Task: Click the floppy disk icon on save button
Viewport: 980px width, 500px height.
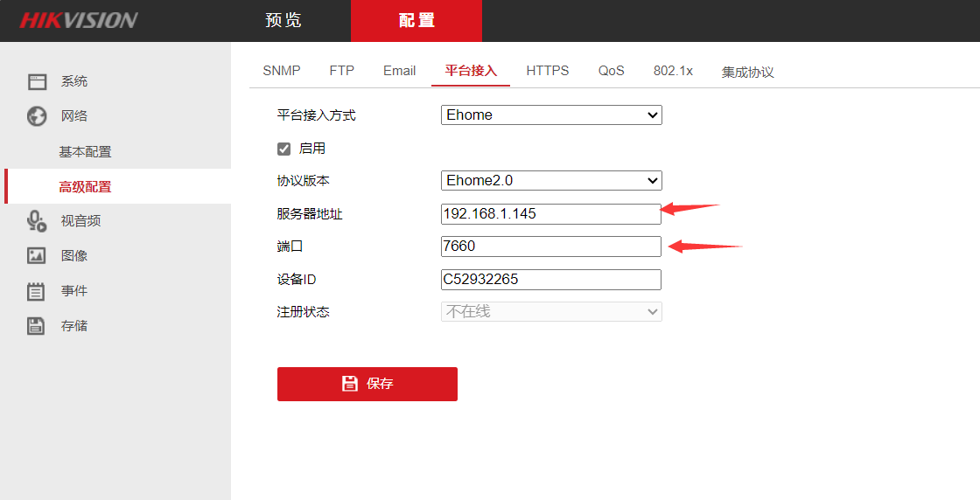Action: pyautogui.click(x=350, y=384)
